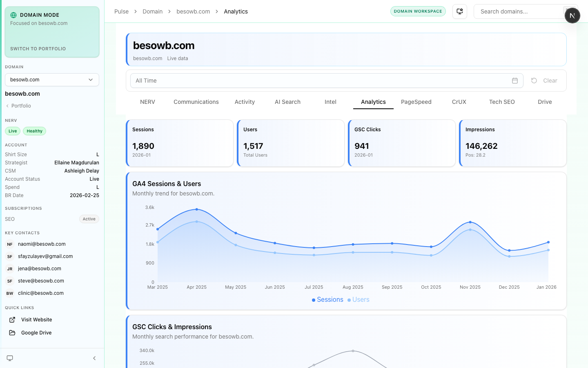Open the besowb.com domain dropdown
This screenshot has width=588, height=368.
coord(52,80)
